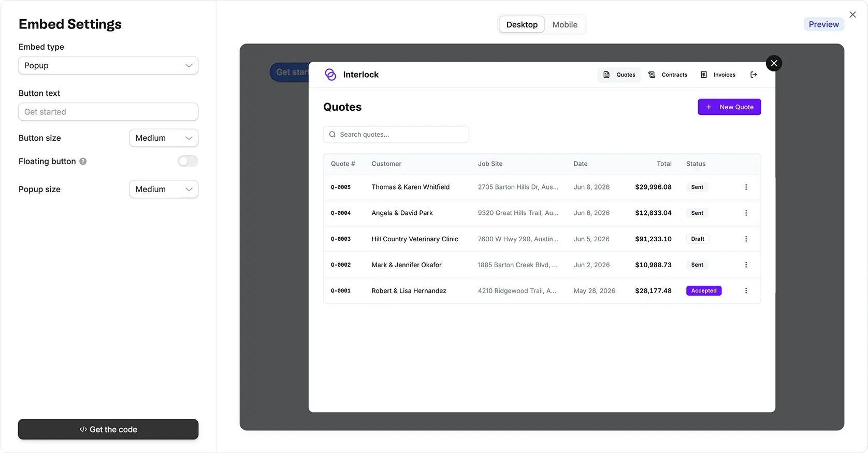This screenshot has height=453, width=868.
Task: Click date Jun 6, 2026
Action: point(591,213)
